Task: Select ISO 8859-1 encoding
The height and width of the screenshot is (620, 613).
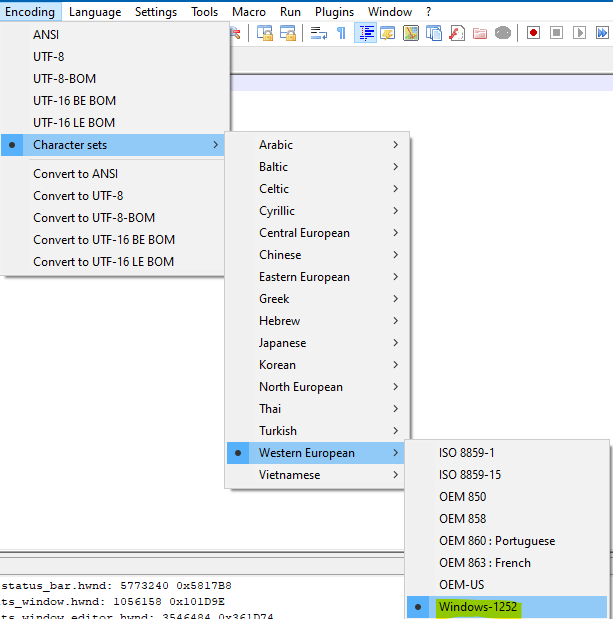Action: 507,453
